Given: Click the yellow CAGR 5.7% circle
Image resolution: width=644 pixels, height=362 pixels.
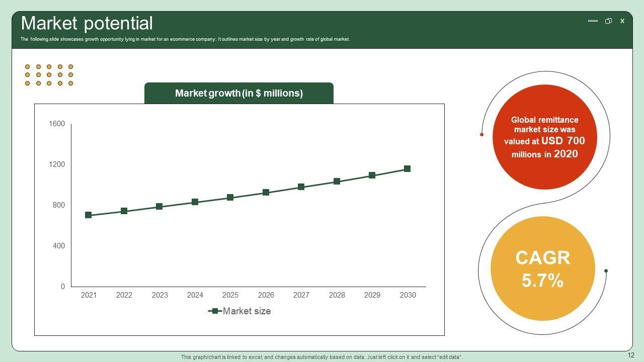Looking at the screenshot, I should coord(543,268).
